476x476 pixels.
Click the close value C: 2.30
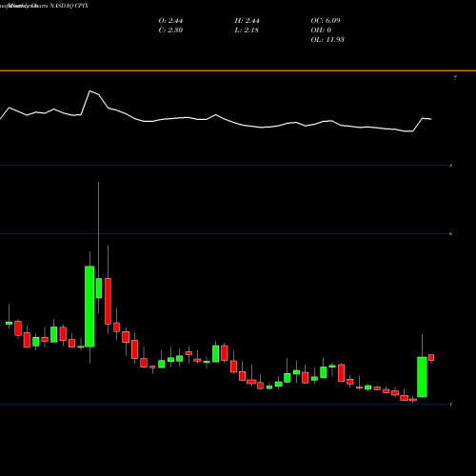point(170,30)
